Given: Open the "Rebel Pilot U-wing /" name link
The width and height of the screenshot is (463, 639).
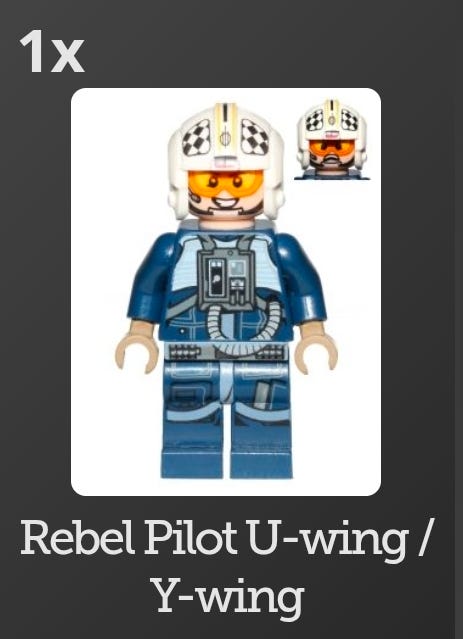Looking at the screenshot, I should click(225, 538).
